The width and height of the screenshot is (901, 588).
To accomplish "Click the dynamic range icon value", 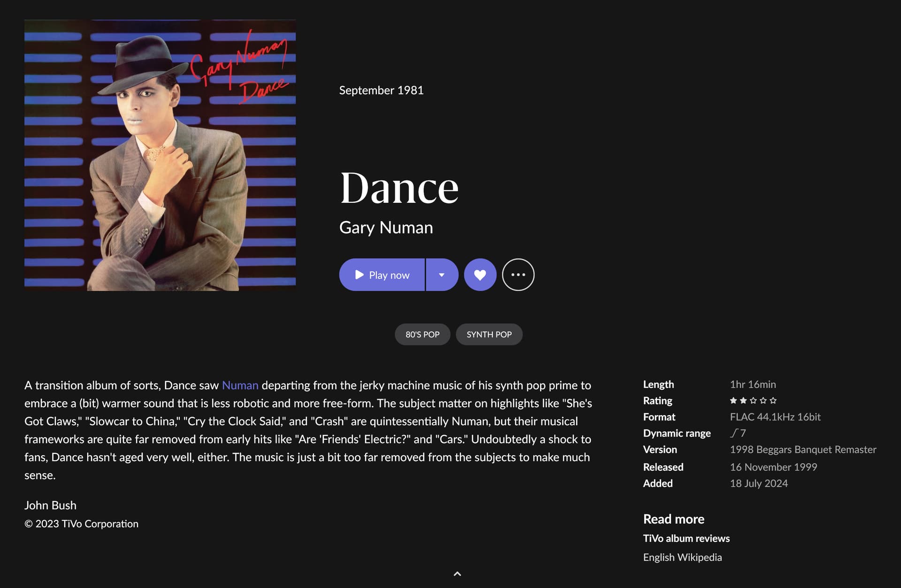I will 738,433.
